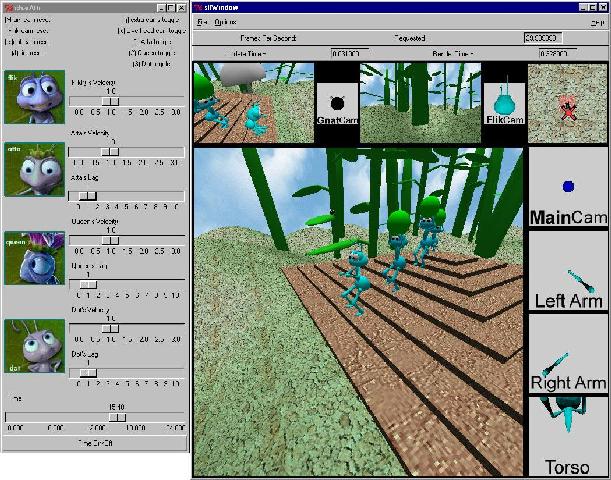Click the Atta's Velocity slider handle
This screenshot has width=611, height=480.
click(110, 152)
